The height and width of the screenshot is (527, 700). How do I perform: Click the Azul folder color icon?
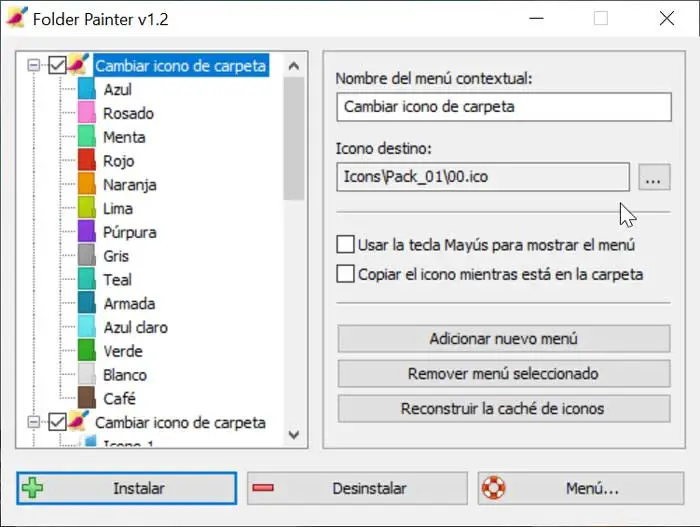87,89
